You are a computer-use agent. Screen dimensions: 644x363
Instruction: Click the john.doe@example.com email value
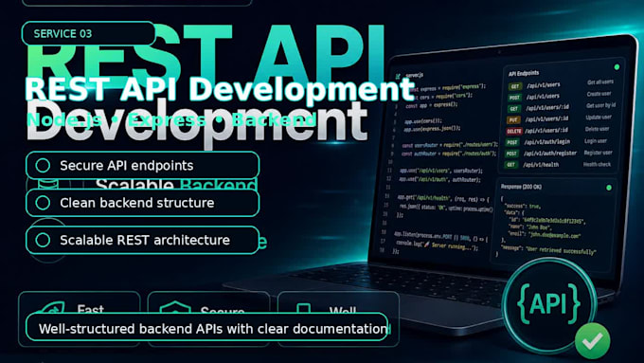pos(555,236)
